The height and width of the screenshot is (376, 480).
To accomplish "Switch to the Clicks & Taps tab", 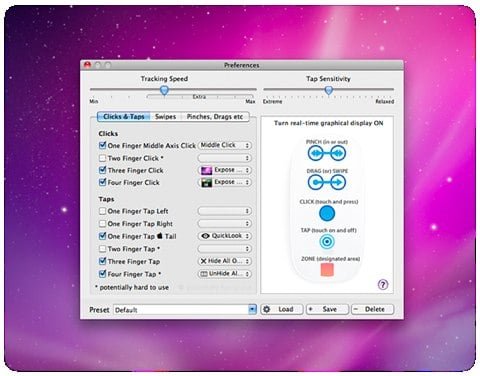I will point(123,117).
